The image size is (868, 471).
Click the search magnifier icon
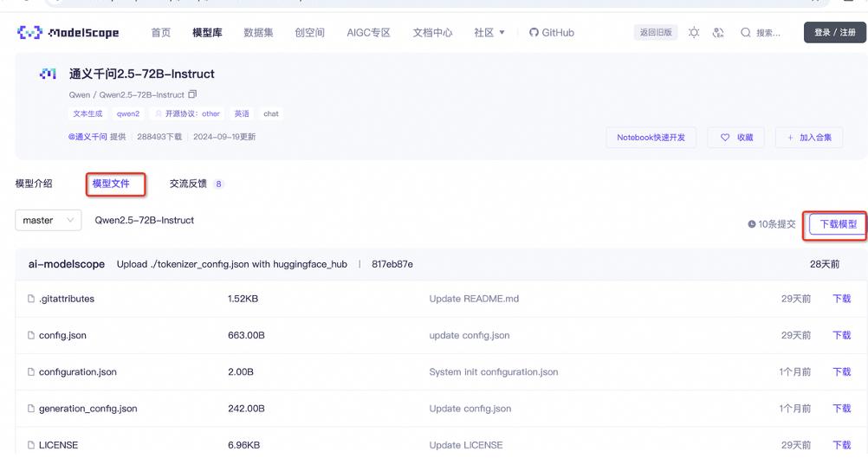coord(746,33)
